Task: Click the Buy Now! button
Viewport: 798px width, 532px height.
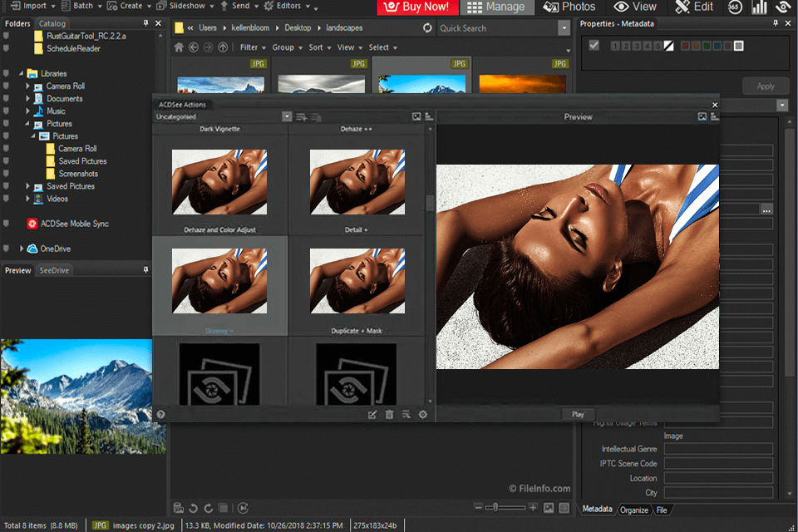Action: click(417, 7)
